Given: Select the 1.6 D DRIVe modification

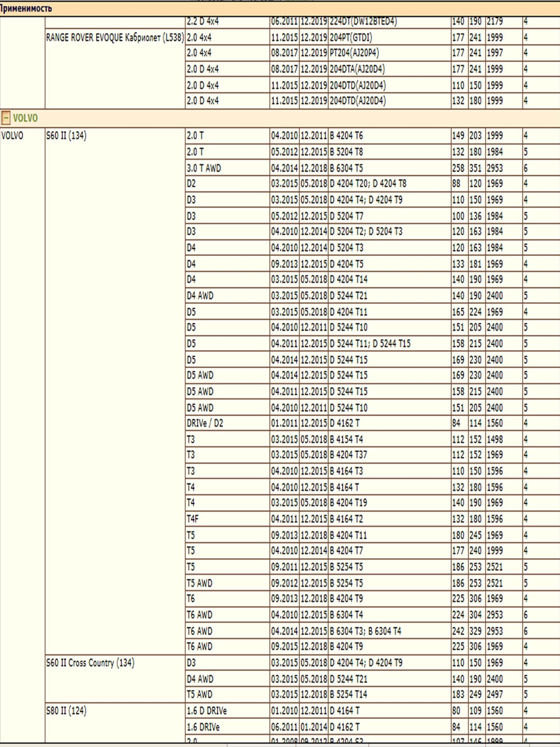Looking at the screenshot, I should click(x=206, y=711).
